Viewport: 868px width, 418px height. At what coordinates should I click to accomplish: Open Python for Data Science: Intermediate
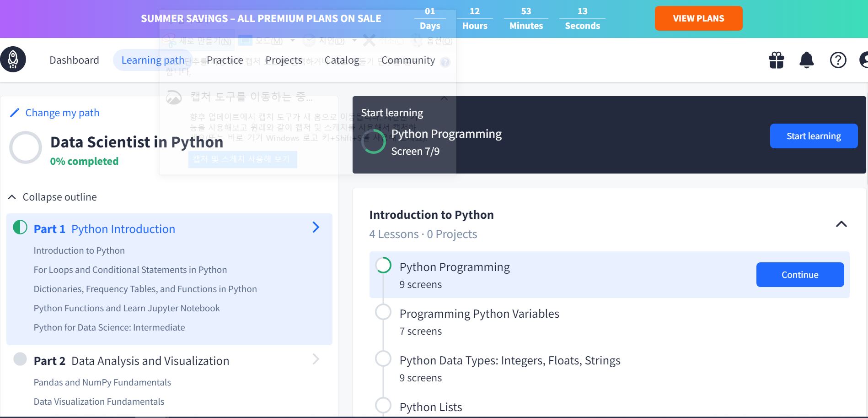click(109, 327)
